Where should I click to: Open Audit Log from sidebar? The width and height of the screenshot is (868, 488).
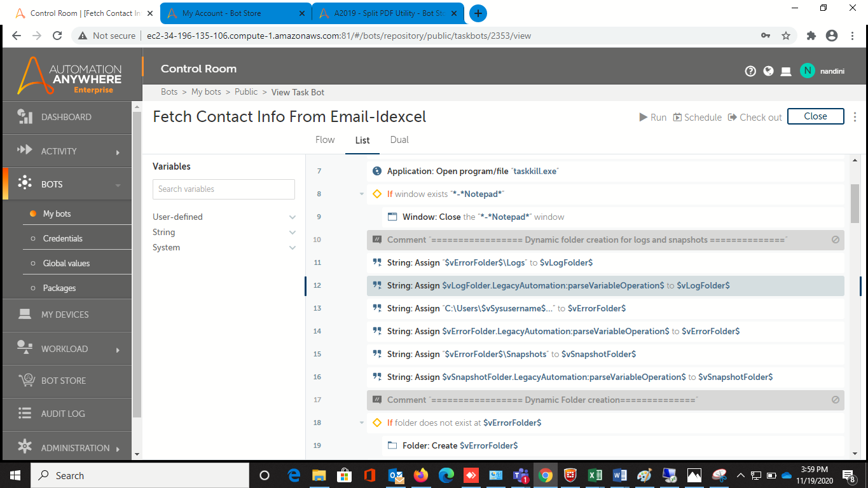tap(63, 414)
